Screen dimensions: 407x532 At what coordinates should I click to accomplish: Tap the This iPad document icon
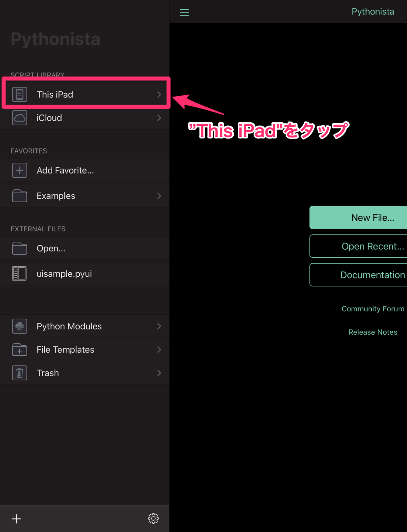click(x=20, y=94)
